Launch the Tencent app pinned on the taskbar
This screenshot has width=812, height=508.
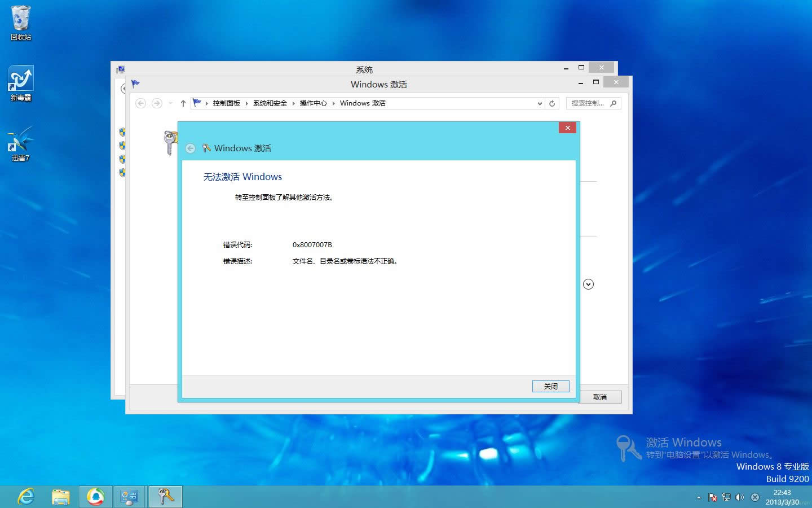coord(95,497)
